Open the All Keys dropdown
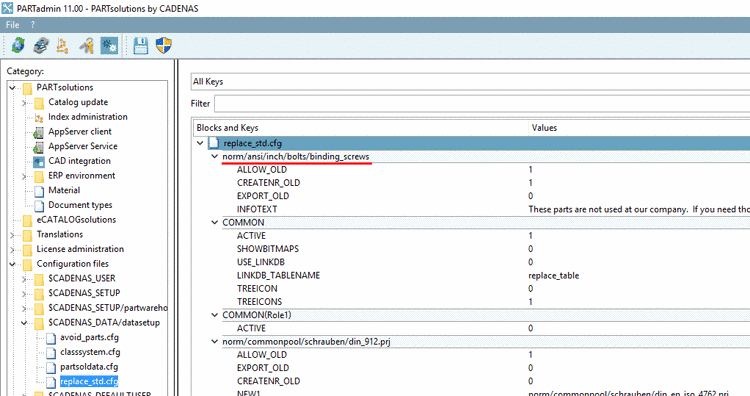 click(470, 81)
